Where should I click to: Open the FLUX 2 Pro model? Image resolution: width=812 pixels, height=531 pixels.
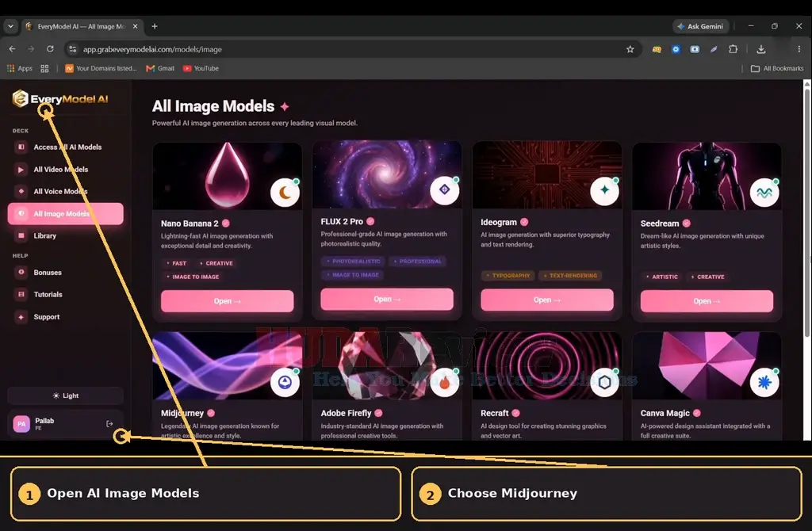pyautogui.click(x=387, y=299)
